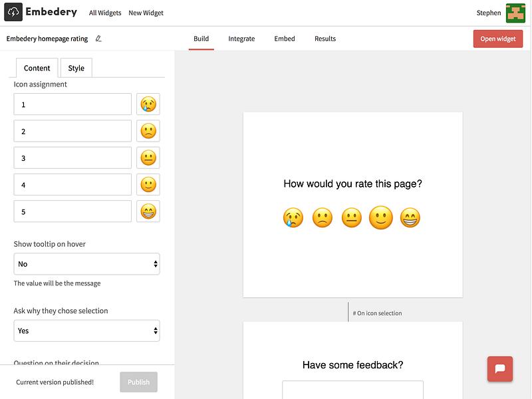Click the frowning face in the widget preview
Viewport: 532px width, 399px height.
(323, 217)
